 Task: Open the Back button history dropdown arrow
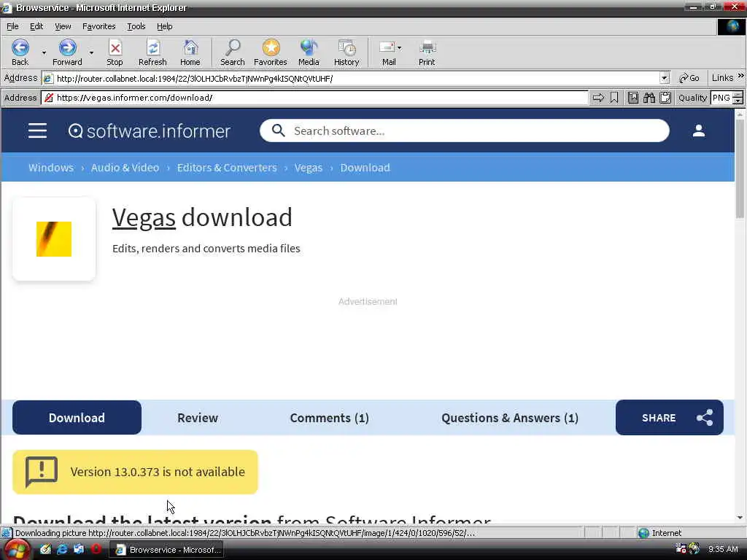tap(44, 52)
